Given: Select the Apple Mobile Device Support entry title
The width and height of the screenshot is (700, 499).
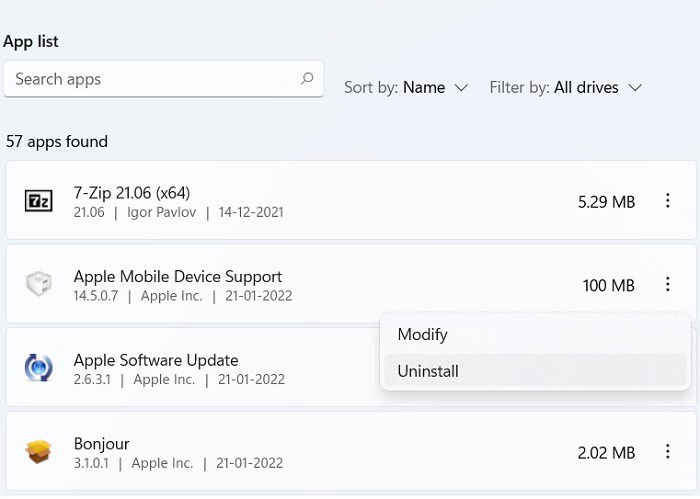Looking at the screenshot, I should [x=178, y=276].
